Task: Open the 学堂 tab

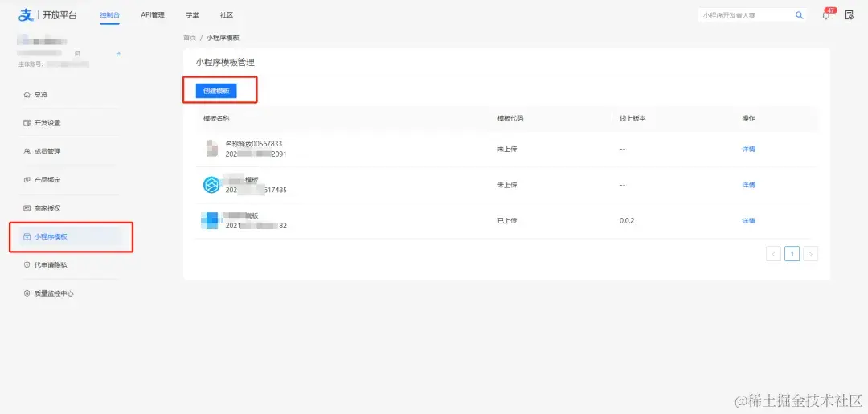Action: pos(193,15)
